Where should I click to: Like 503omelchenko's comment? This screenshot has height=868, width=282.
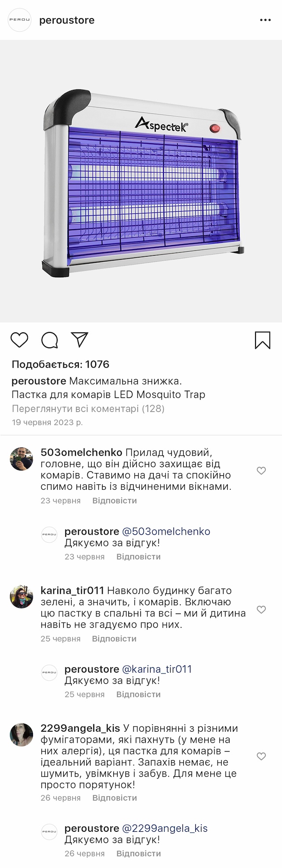pyautogui.click(x=261, y=471)
